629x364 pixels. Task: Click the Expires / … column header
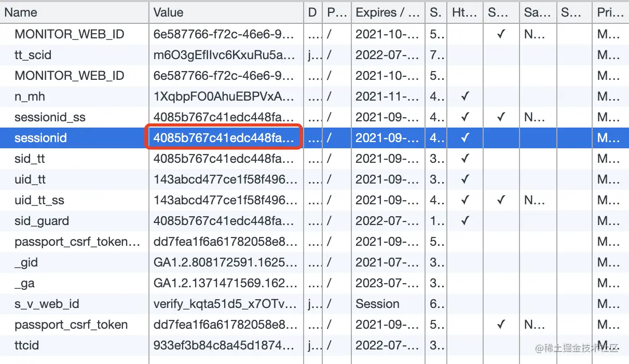[x=388, y=13]
